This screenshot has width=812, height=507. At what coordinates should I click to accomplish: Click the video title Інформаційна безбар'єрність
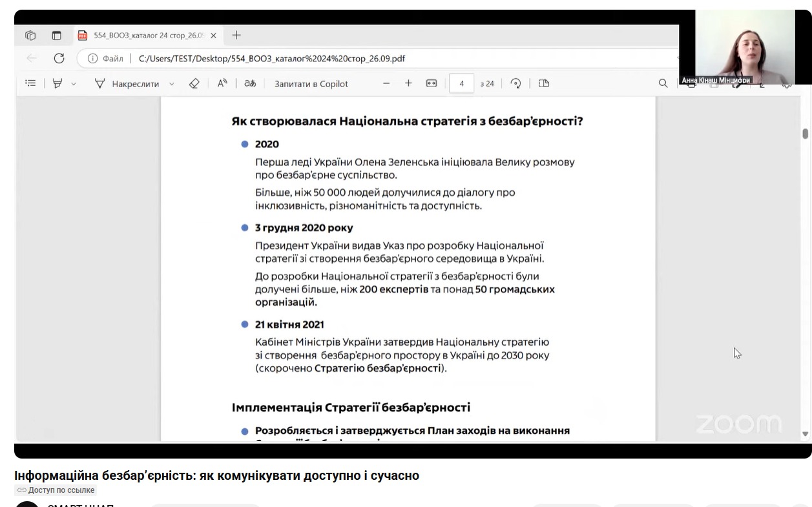click(x=216, y=475)
